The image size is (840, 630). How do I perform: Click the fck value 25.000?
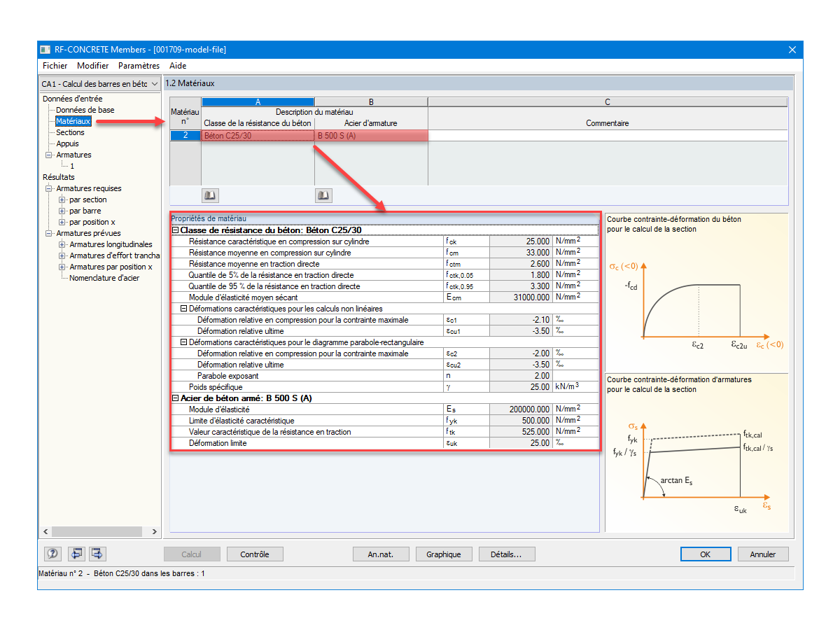coord(521,241)
